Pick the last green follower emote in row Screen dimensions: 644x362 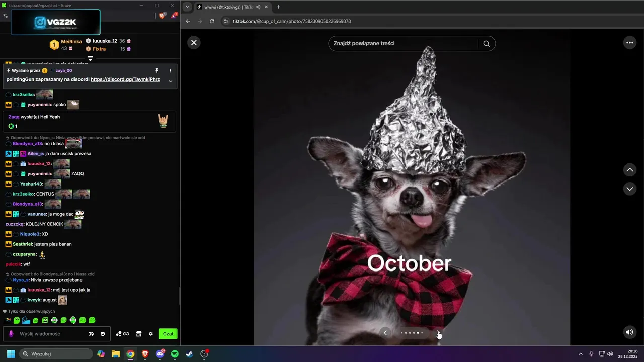(x=92, y=320)
